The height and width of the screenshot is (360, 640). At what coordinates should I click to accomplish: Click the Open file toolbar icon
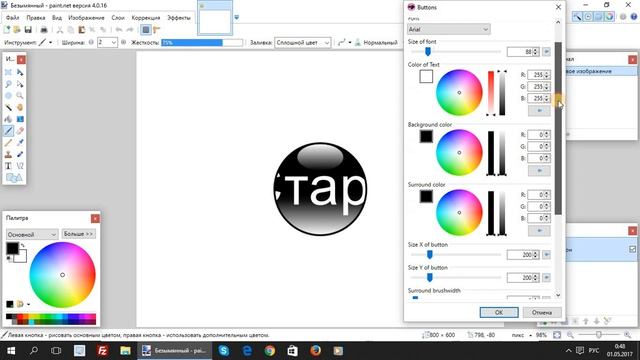coord(17,29)
